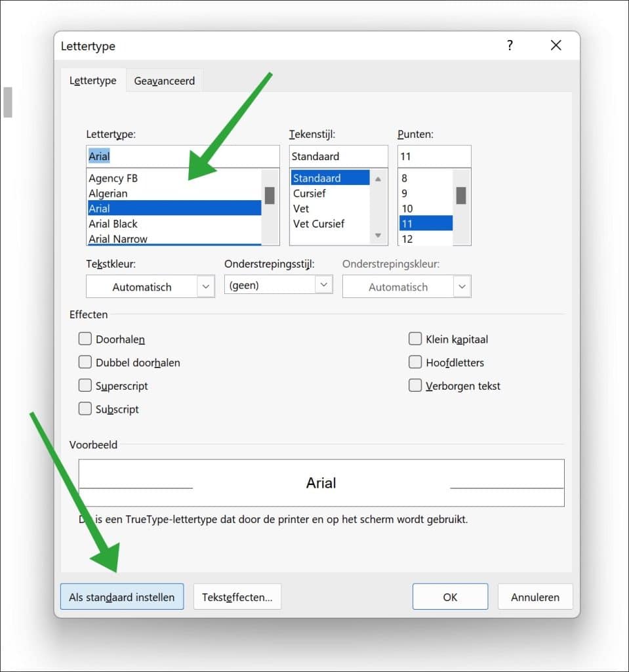
Task: Open the Tekstkleur dropdown
Action: click(205, 286)
